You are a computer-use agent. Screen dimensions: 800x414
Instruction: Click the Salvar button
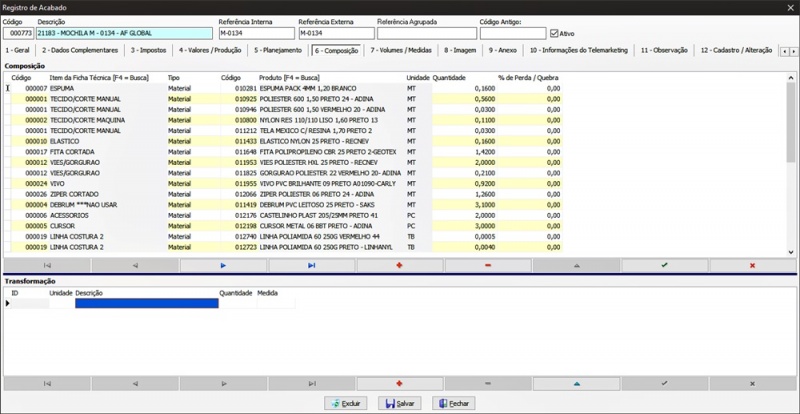tap(400, 403)
